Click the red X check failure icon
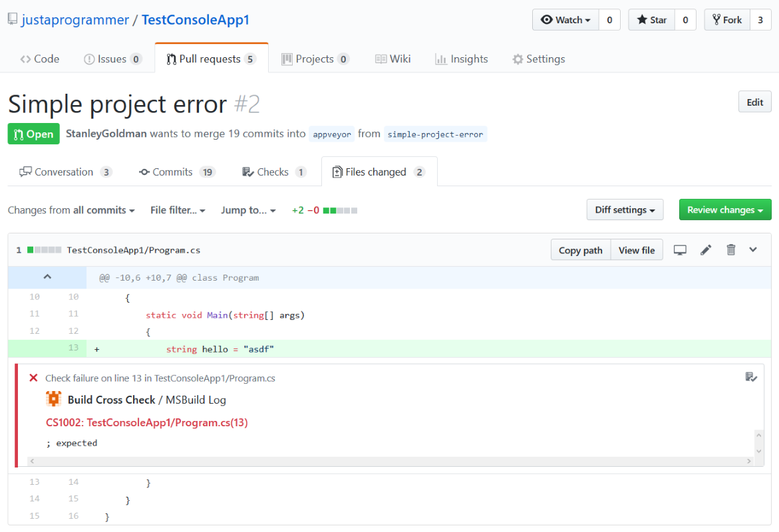This screenshot has height=532, width=779. coord(33,378)
